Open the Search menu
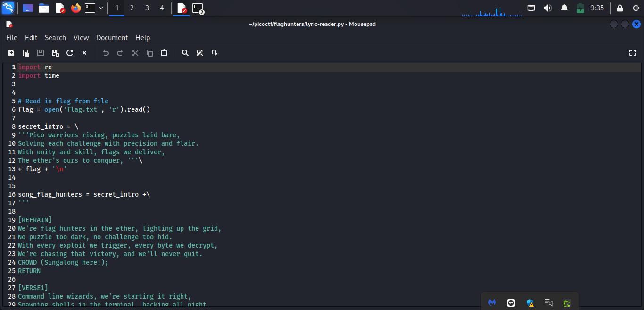The height and width of the screenshot is (310, 644). click(x=55, y=38)
